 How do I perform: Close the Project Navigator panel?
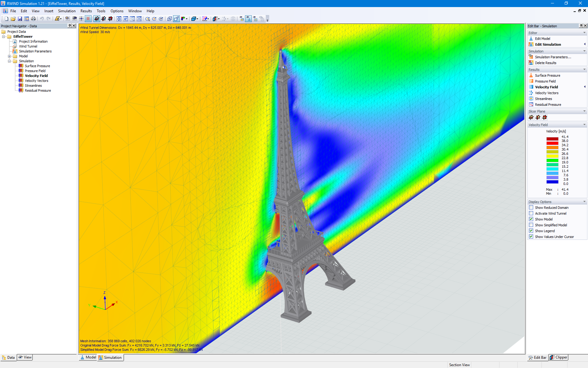click(x=74, y=26)
